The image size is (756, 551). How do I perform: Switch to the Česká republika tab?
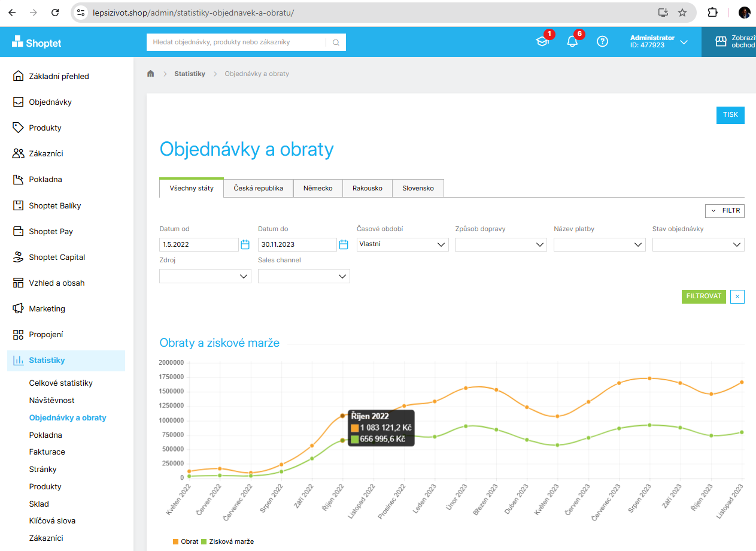click(258, 188)
